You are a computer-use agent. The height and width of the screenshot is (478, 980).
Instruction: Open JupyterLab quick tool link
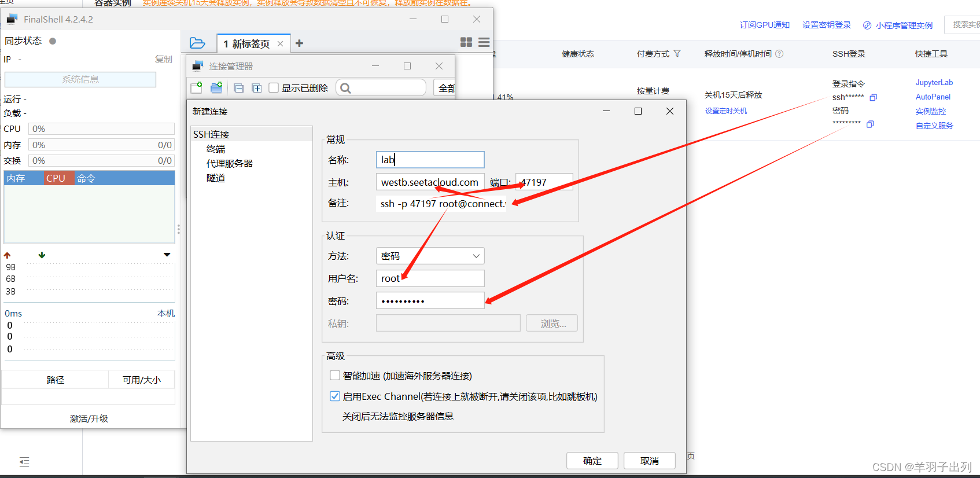pos(934,83)
